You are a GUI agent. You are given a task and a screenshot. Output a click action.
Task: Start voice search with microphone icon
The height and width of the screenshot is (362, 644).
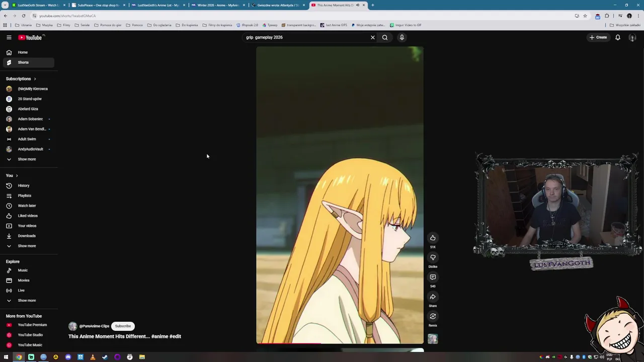tap(402, 37)
